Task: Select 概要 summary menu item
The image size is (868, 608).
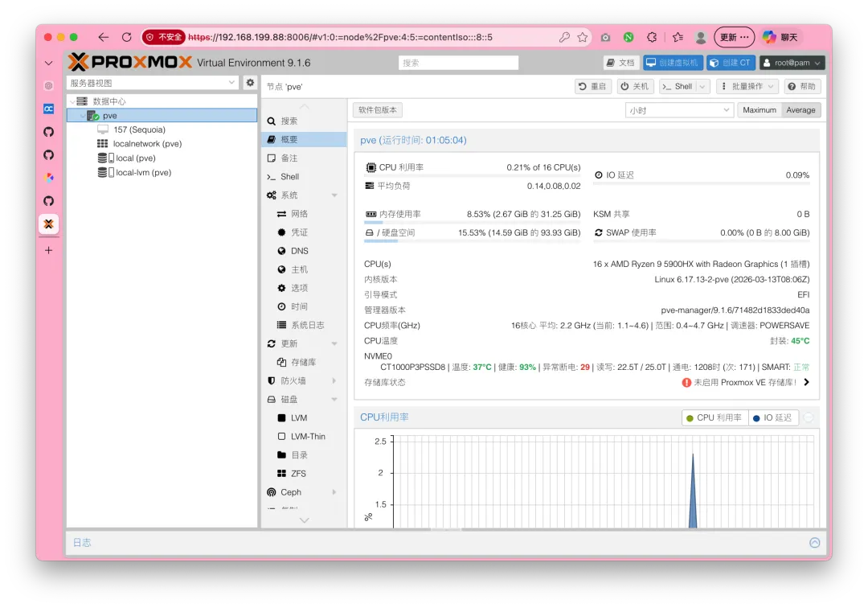Action: 304,140
